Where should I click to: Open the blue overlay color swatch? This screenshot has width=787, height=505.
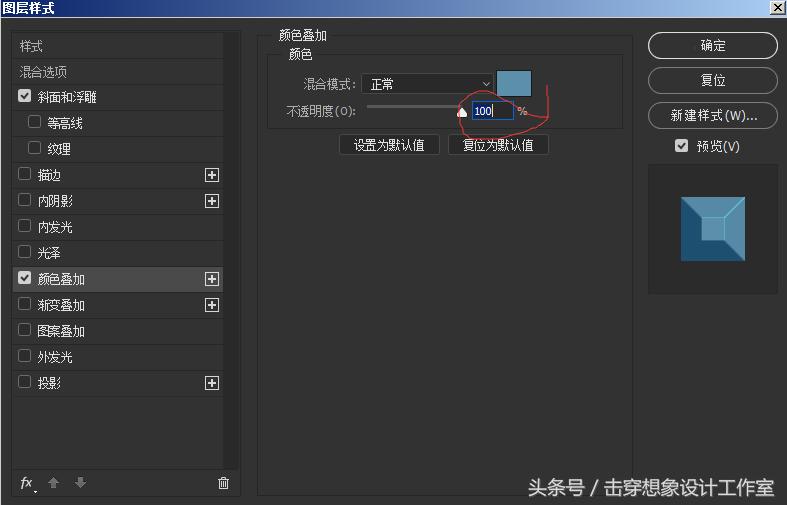[514, 83]
